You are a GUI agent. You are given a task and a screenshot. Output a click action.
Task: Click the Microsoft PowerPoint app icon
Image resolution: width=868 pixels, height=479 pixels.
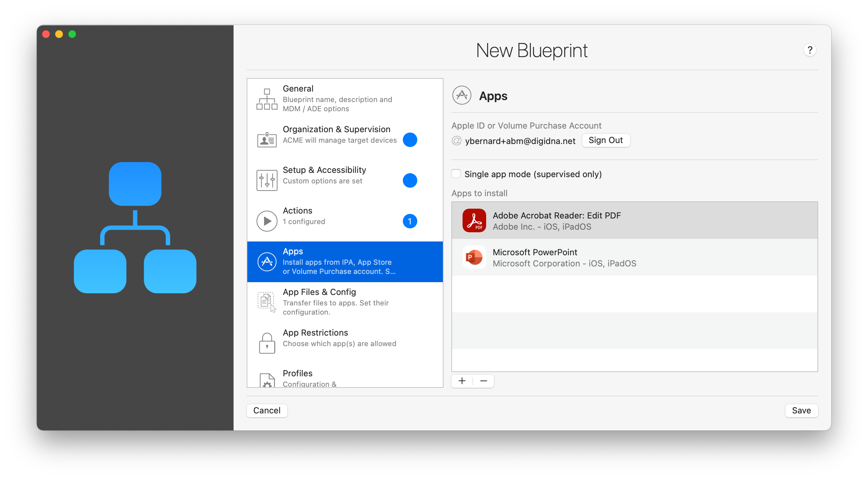click(x=474, y=257)
